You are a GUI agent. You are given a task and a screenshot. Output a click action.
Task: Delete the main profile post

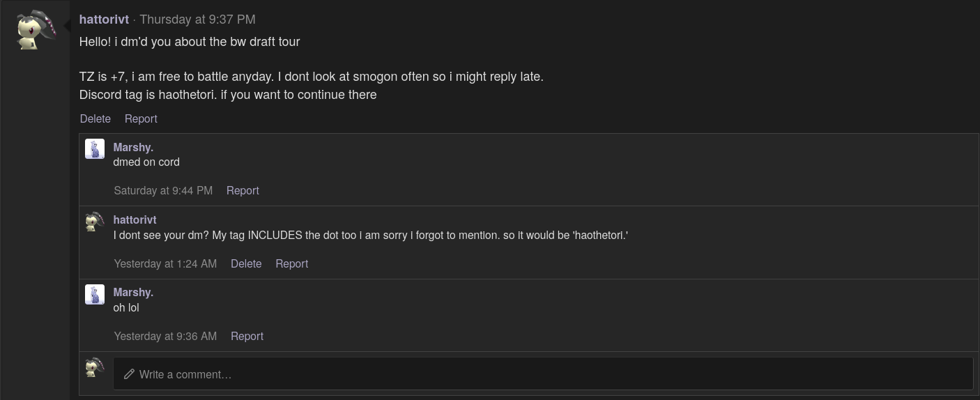(x=95, y=118)
